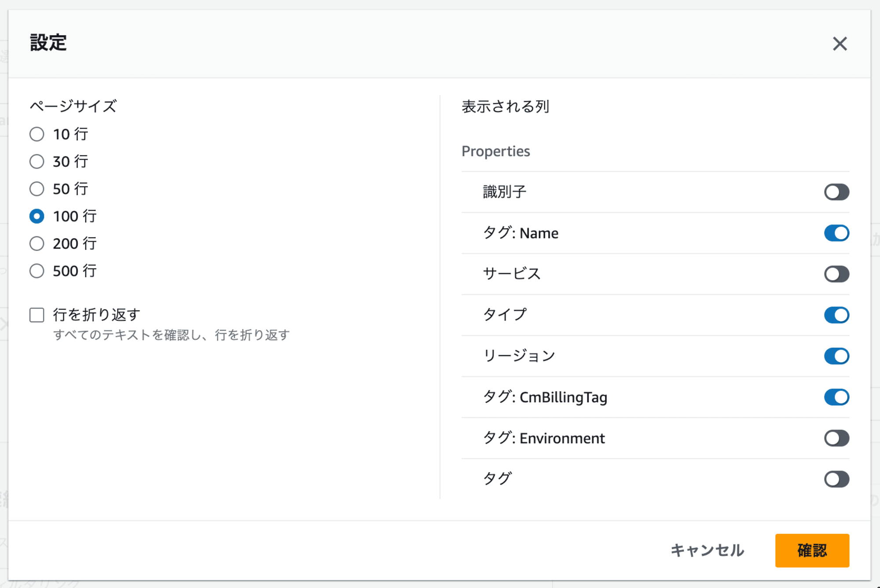Click the サービス column label

512,274
